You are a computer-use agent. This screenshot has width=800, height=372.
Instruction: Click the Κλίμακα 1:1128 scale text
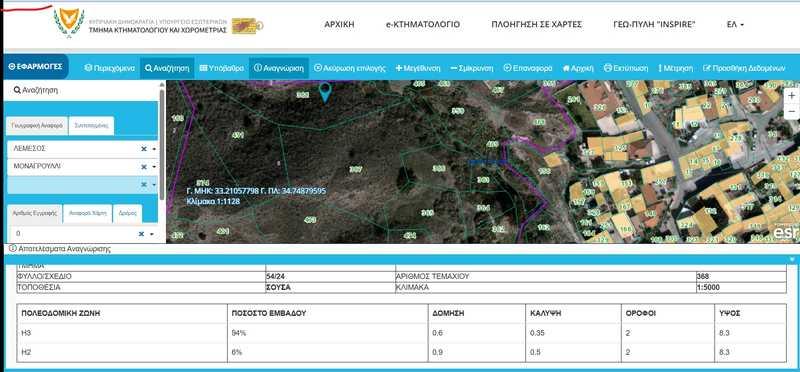[x=213, y=201]
